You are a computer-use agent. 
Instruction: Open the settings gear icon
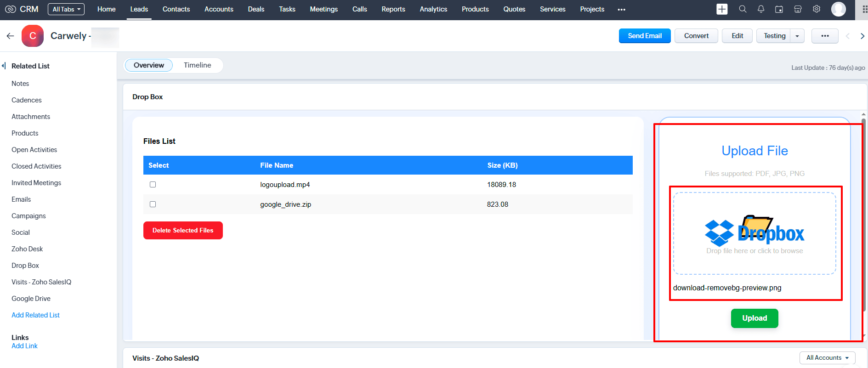pos(817,9)
